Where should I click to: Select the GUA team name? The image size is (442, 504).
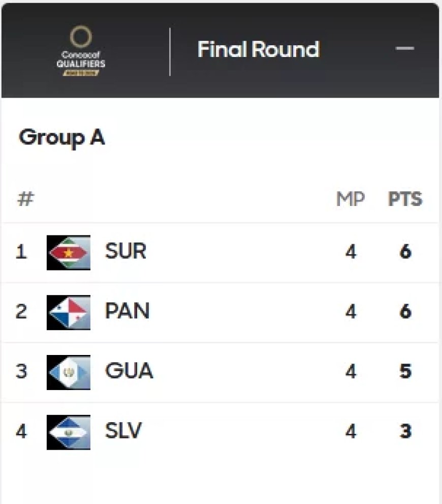(x=129, y=371)
